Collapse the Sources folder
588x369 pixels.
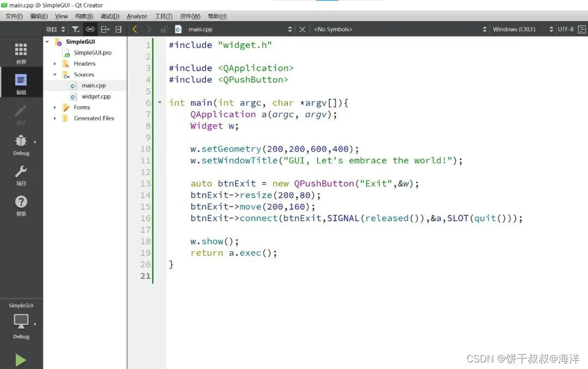(x=55, y=75)
